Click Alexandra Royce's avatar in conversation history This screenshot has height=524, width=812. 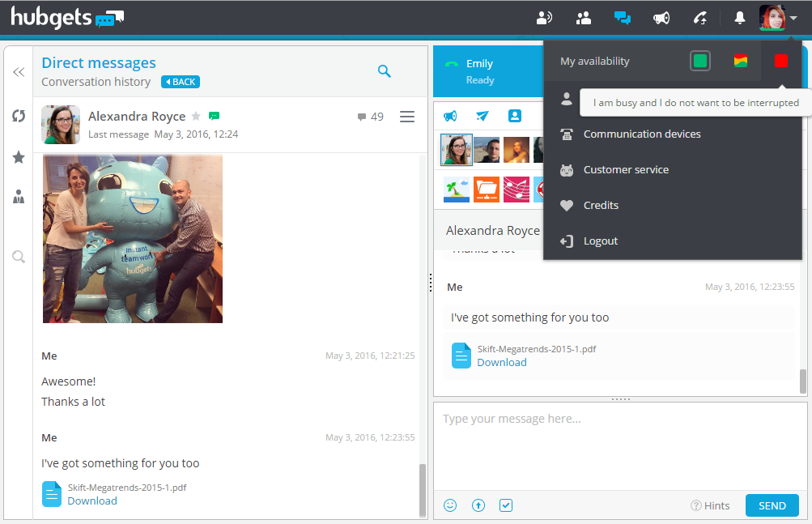[x=61, y=125]
